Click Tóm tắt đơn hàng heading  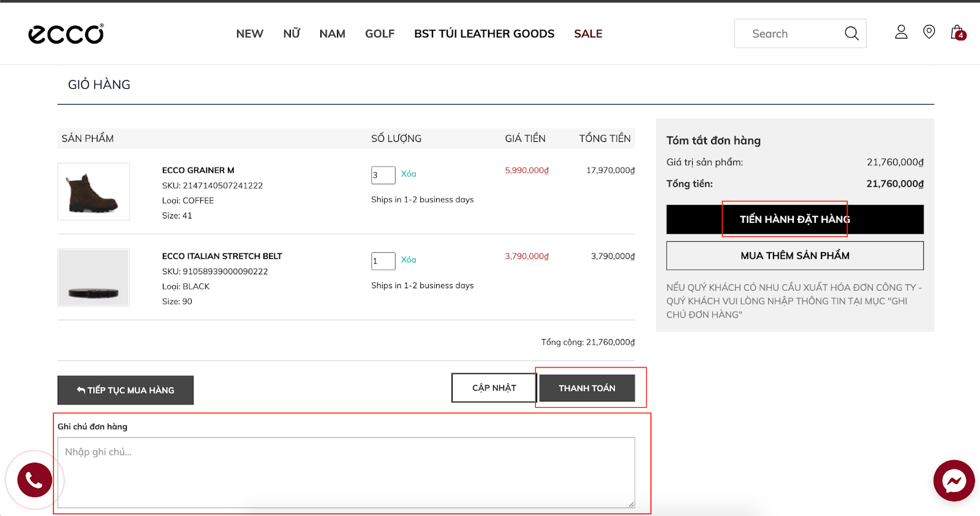pyautogui.click(x=714, y=140)
